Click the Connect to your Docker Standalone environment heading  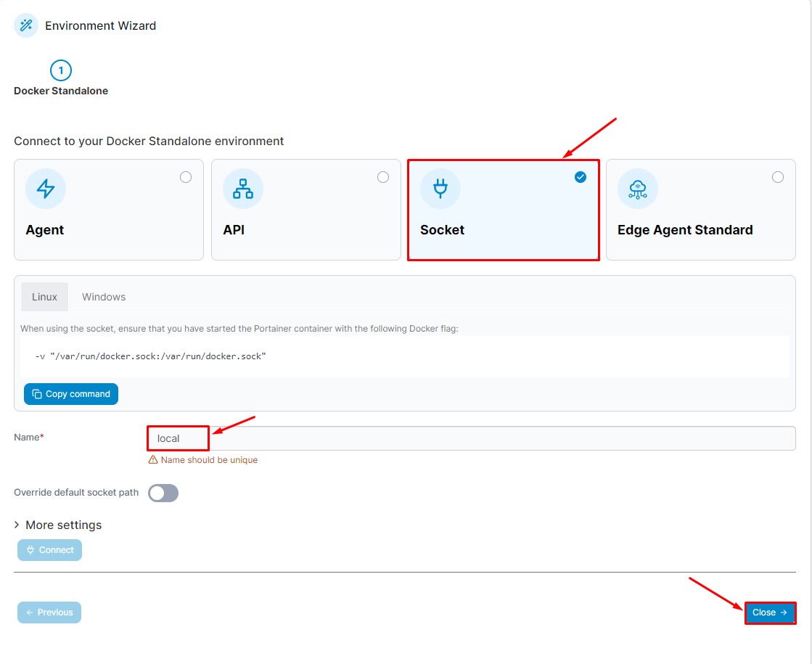click(x=149, y=142)
